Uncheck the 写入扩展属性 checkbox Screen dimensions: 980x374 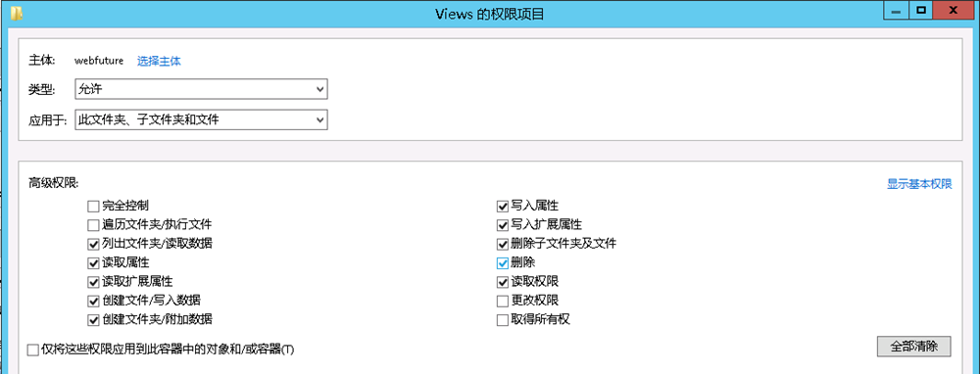(x=503, y=224)
